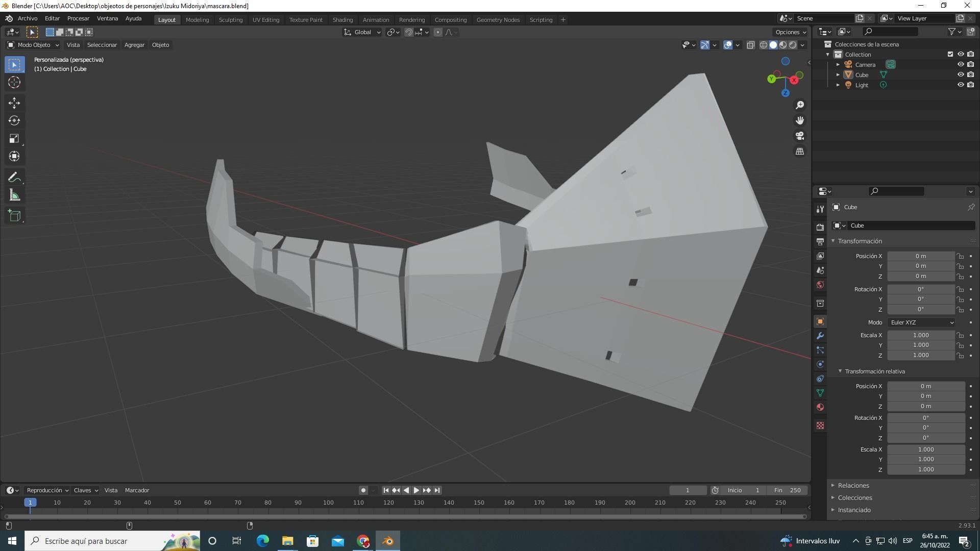Toggle camera view in viewport
This screenshot has height=551, width=980.
point(800,136)
